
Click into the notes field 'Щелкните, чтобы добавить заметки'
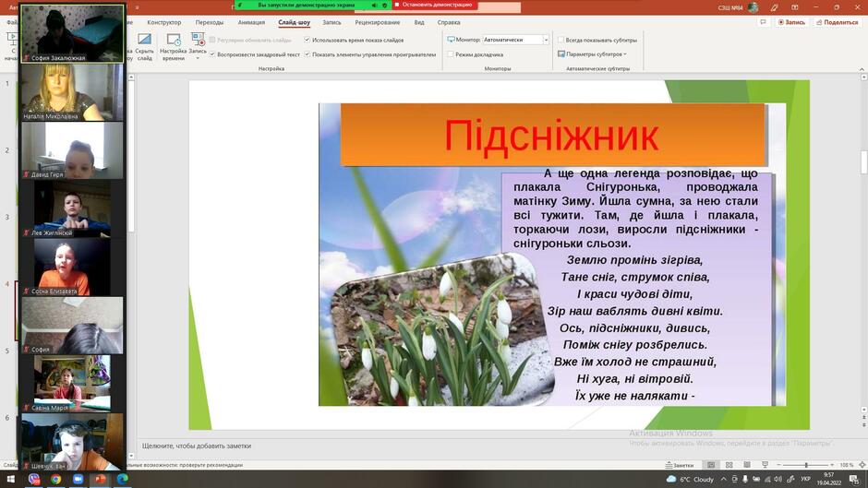point(197,446)
